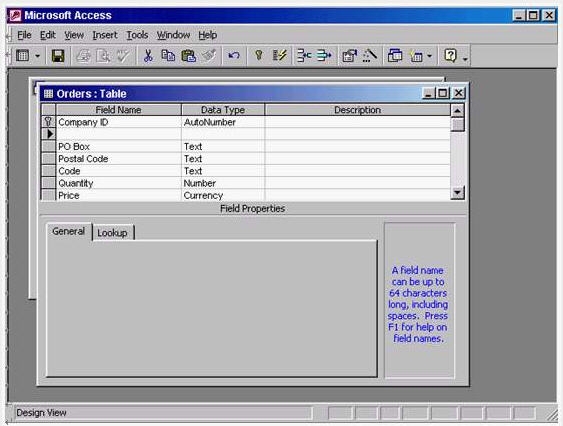Click the Insert Rows icon
This screenshot has width=563, height=426.
tap(304, 56)
